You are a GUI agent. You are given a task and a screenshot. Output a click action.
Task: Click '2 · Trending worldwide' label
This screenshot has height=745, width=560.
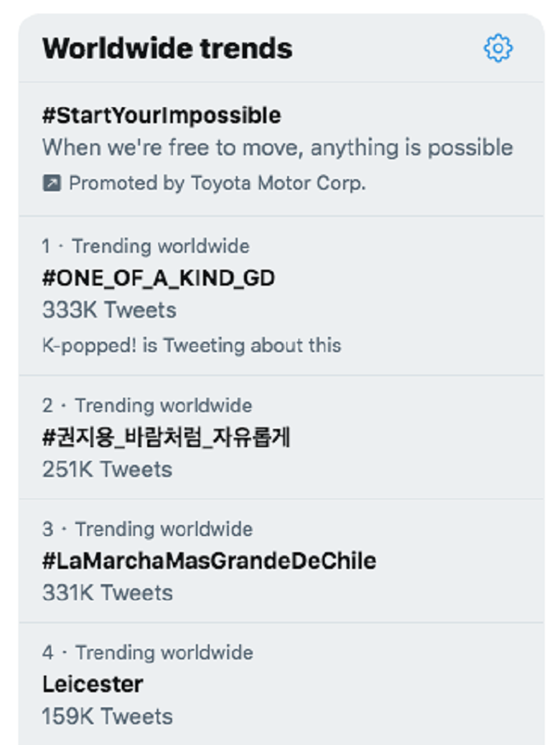tap(147, 405)
